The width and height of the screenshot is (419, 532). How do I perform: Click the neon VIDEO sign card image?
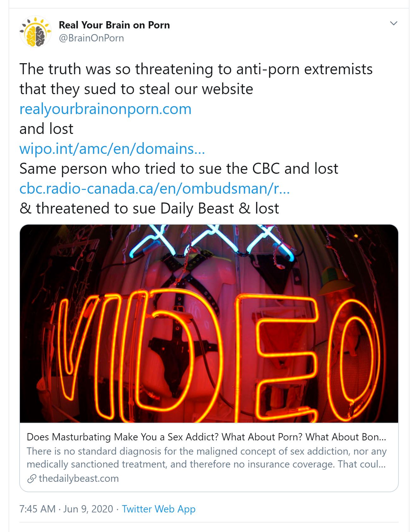coord(209,323)
